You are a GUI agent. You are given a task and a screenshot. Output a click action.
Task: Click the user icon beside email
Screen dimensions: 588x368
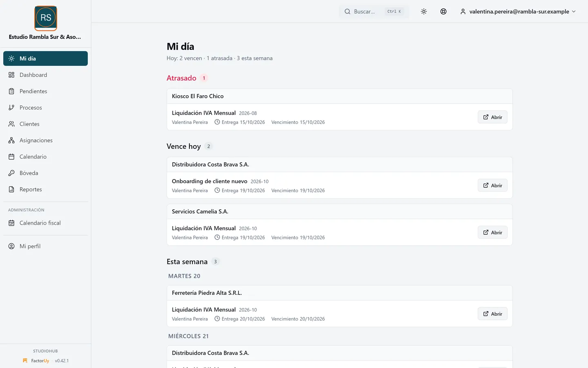click(463, 11)
